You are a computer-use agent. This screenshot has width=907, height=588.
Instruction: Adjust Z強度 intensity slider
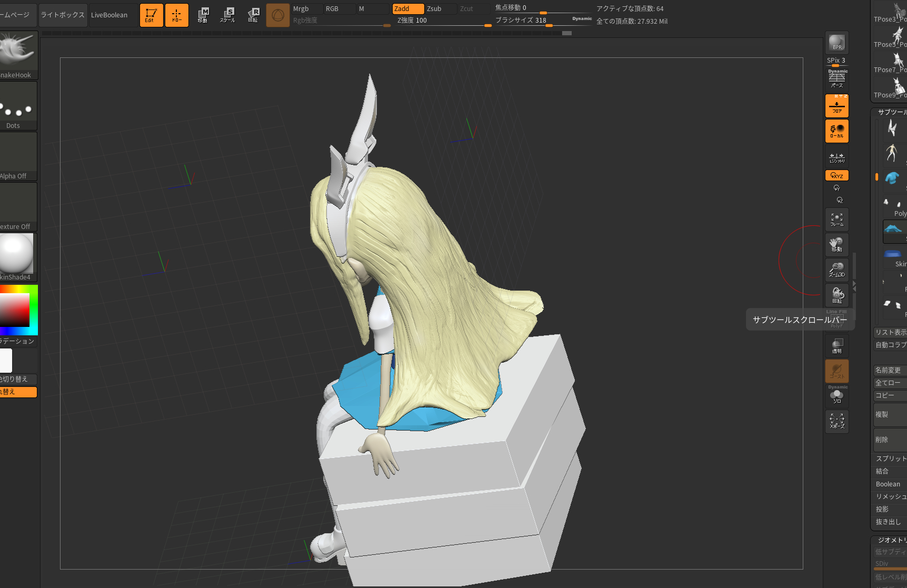pyautogui.click(x=443, y=21)
